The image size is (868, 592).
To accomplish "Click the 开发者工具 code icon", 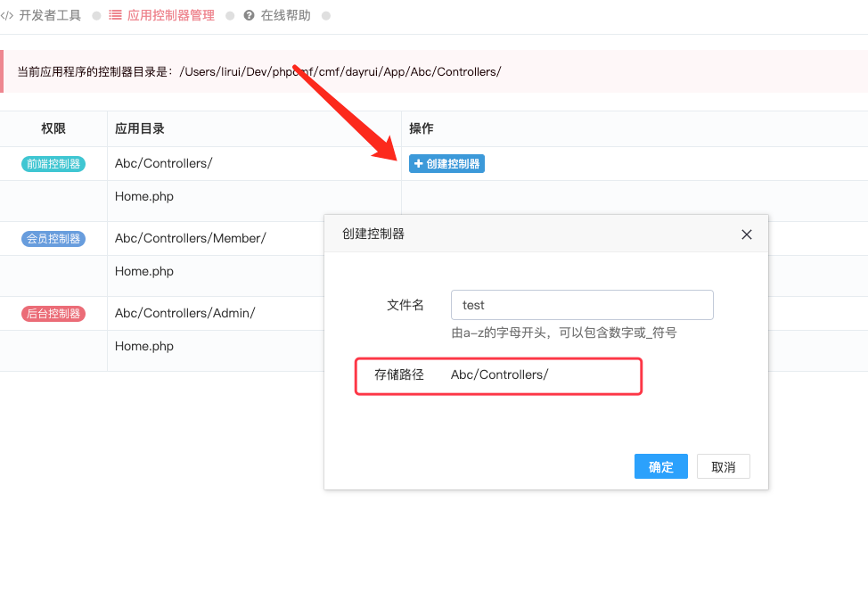I will pos(6,15).
